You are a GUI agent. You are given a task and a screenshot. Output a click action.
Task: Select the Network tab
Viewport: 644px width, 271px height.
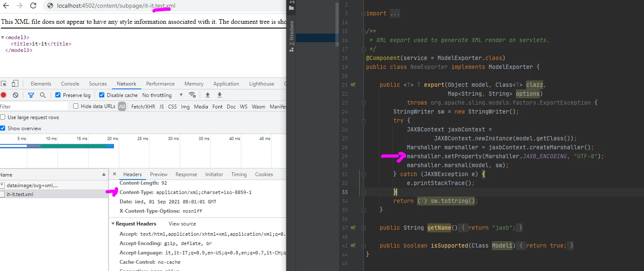tap(126, 84)
